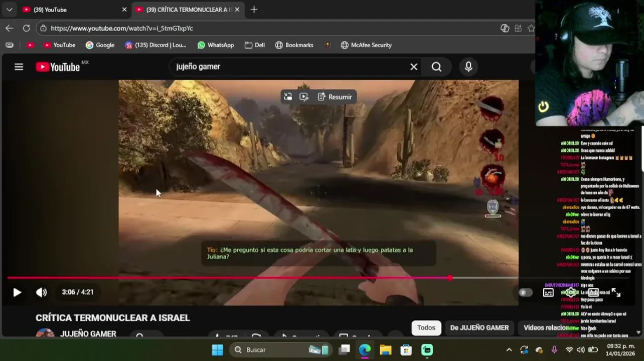Go to YouTube home via the logo
The height and width of the screenshot is (361, 644).
click(58, 67)
